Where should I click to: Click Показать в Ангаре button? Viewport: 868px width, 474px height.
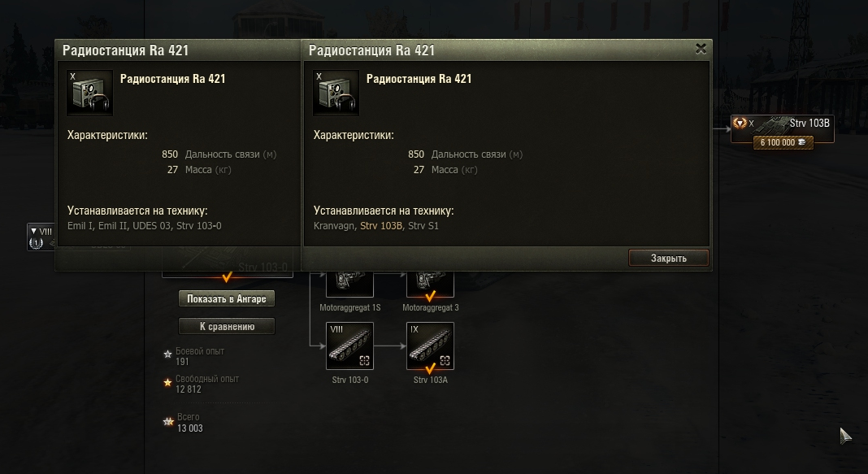pyautogui.click(x=227, y=298)
